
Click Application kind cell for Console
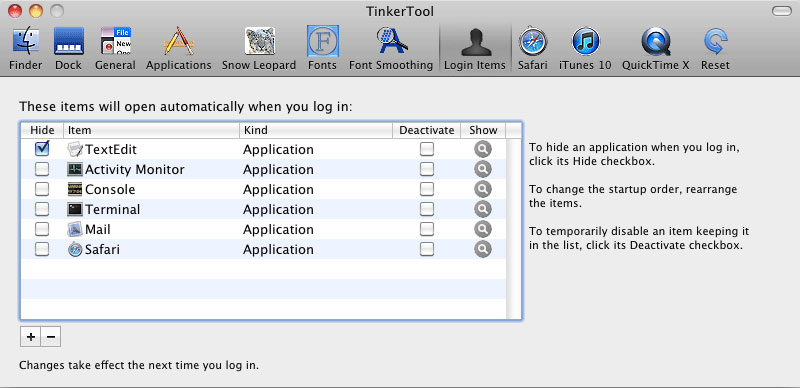point(278,189)
